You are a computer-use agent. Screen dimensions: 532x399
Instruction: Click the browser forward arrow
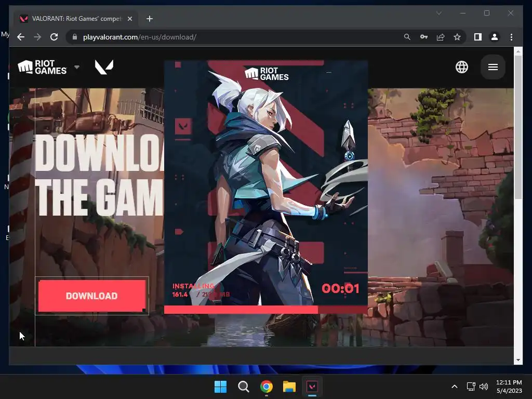click(x=37, y=37)
